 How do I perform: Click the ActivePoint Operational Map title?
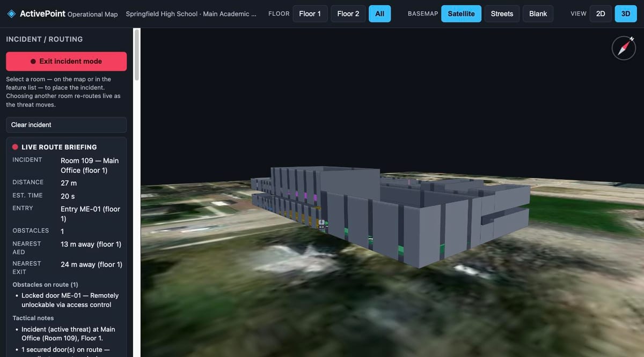[69, 14]
